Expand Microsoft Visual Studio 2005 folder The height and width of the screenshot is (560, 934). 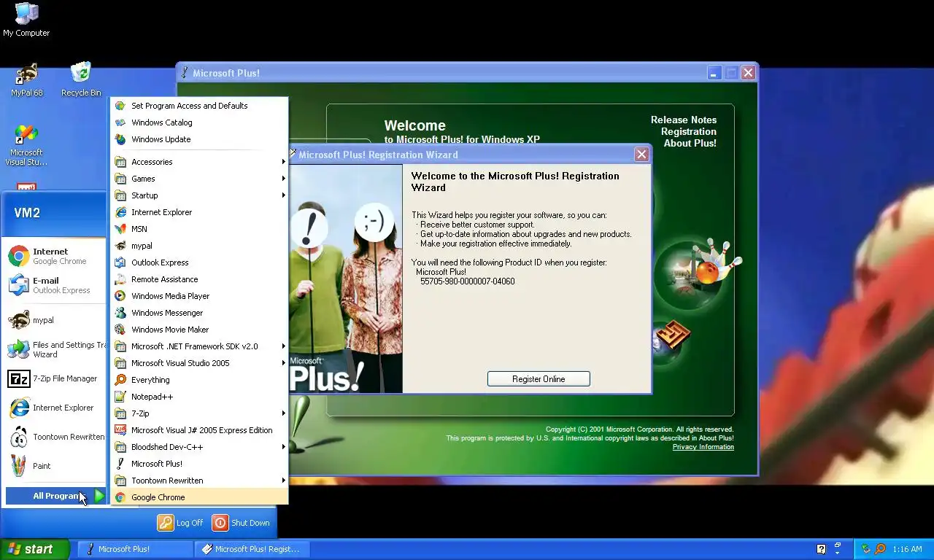click(200, 363)
